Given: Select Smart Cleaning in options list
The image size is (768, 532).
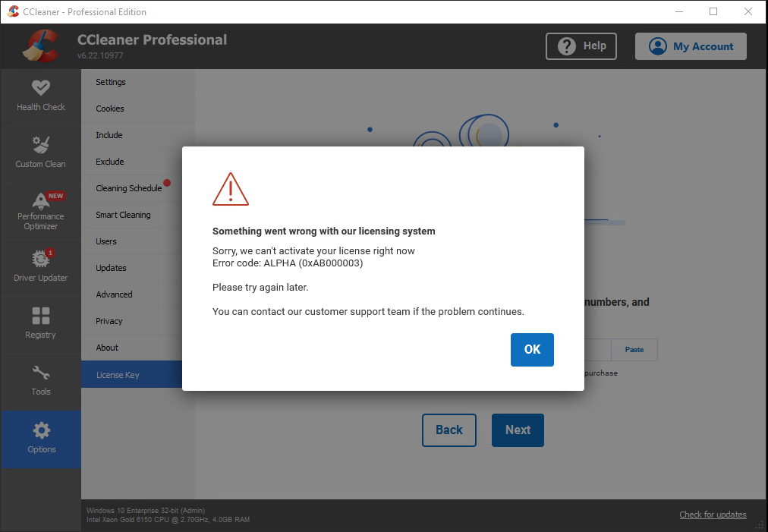Looking at the screenshot, I should (x=123, y=215).
